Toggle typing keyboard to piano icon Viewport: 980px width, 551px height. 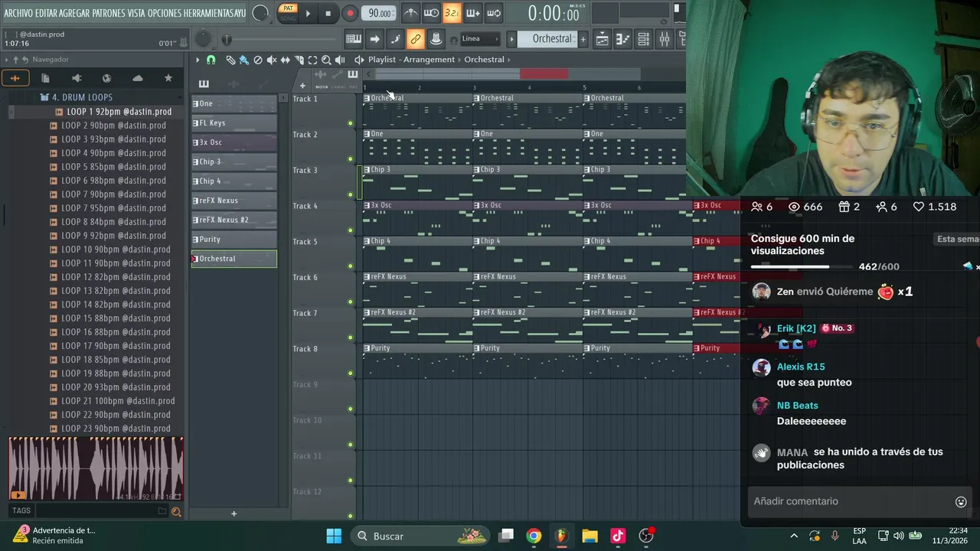354,39
